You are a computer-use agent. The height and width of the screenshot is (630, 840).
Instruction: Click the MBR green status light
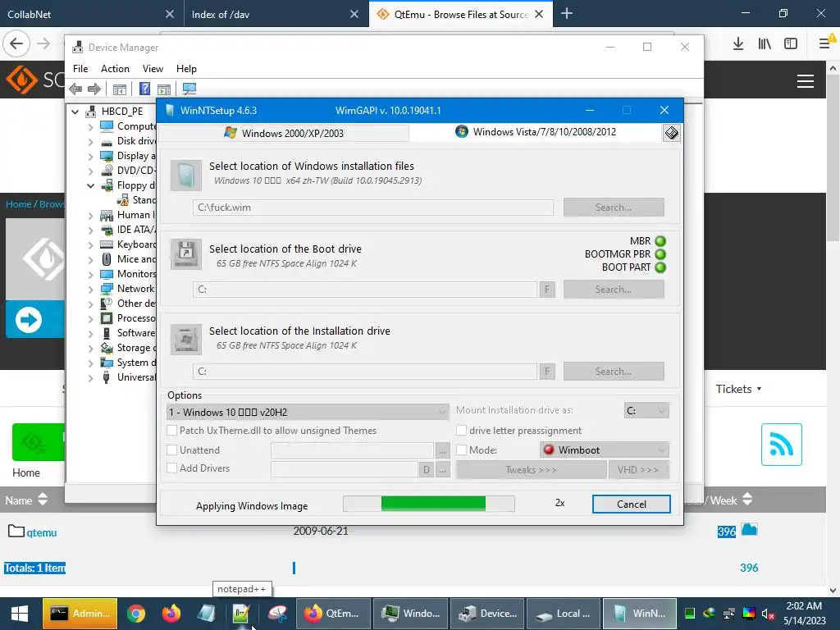(x=660, y=241)
